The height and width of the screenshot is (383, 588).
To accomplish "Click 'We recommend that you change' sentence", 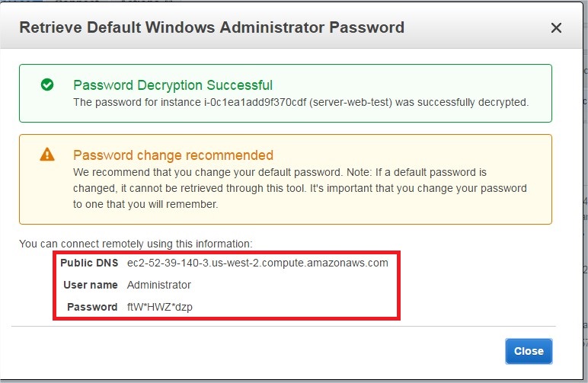I will [208, 172].
